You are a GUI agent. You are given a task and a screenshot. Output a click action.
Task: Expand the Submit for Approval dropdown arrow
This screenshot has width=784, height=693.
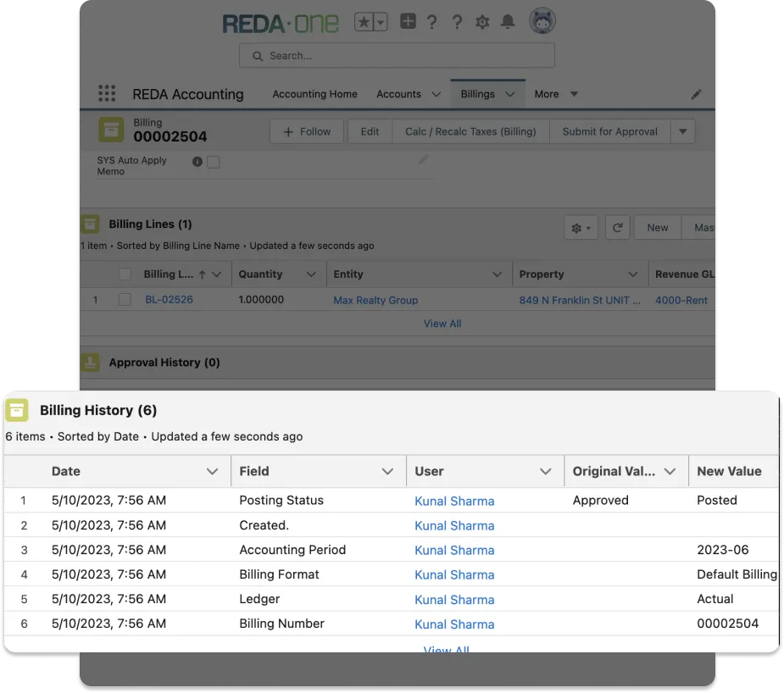click(x=683, y=131)
